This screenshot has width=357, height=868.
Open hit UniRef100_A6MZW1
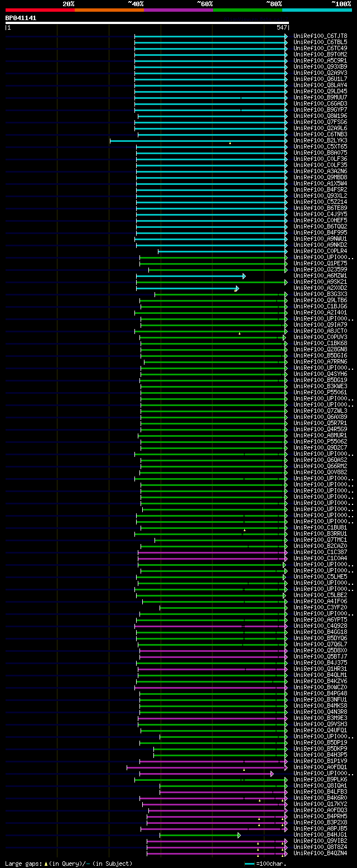pos(320,275)
